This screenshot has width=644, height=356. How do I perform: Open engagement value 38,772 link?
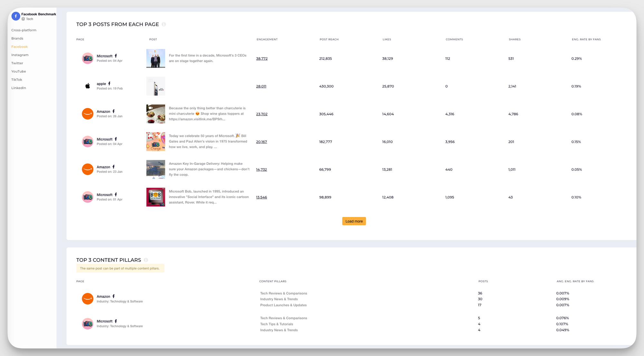[x=262, y=59]
